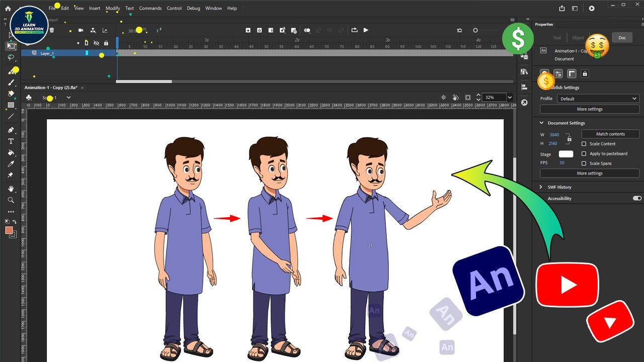Image resolution: width=644 pixels, height=362 pixels.
Task: Toggle the Accessibility switch
Action: [x=637, y=198]
